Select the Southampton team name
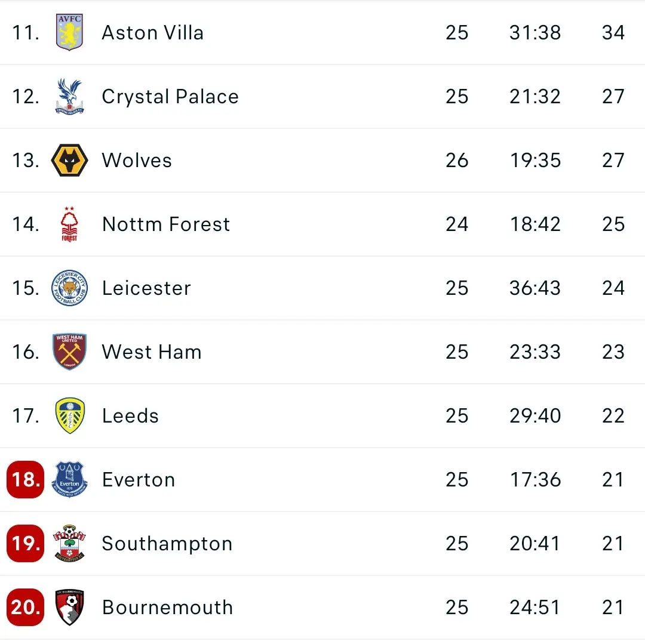 167,543
